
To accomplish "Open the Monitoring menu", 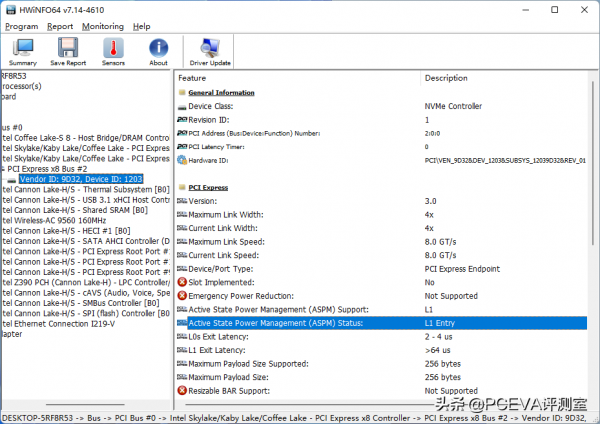I will point(101,26).
